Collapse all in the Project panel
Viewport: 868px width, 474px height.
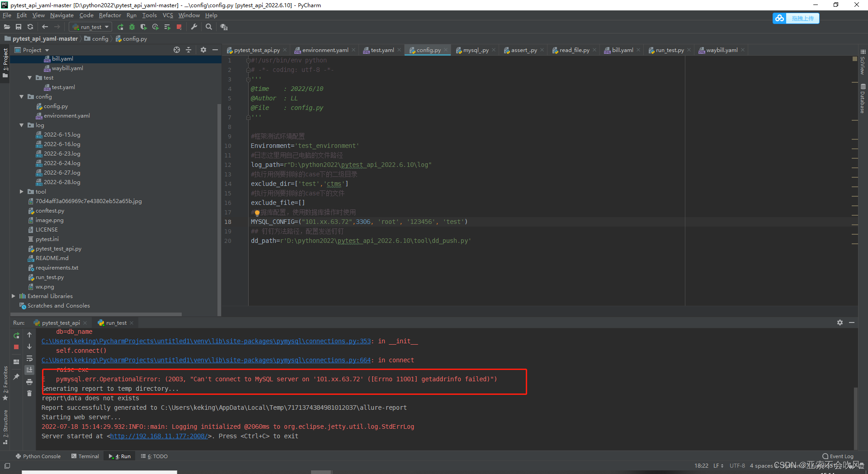[x=189, y=50]
